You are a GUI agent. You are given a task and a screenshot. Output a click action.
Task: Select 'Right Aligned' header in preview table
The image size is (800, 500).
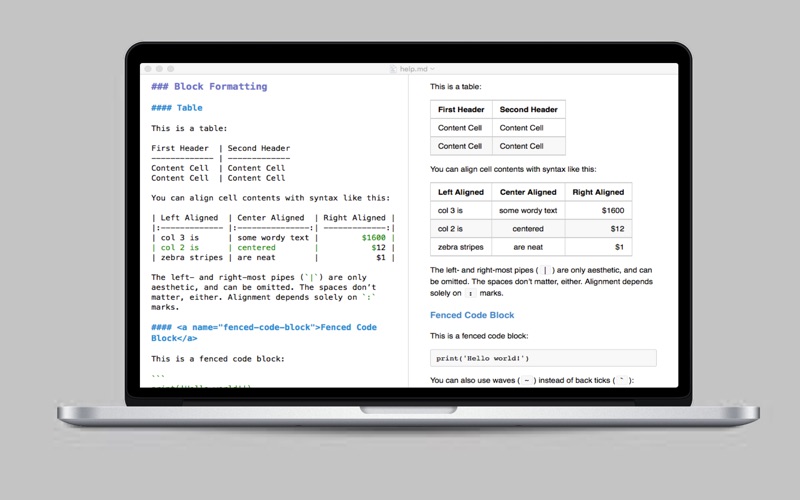[x=598, y=192]
